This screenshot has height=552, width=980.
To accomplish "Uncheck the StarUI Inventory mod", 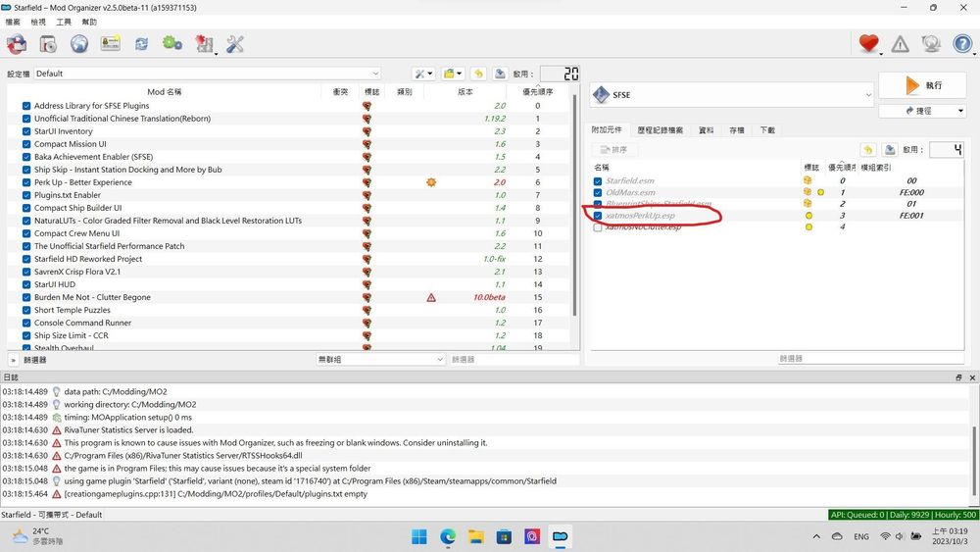I will click(26, 131).
